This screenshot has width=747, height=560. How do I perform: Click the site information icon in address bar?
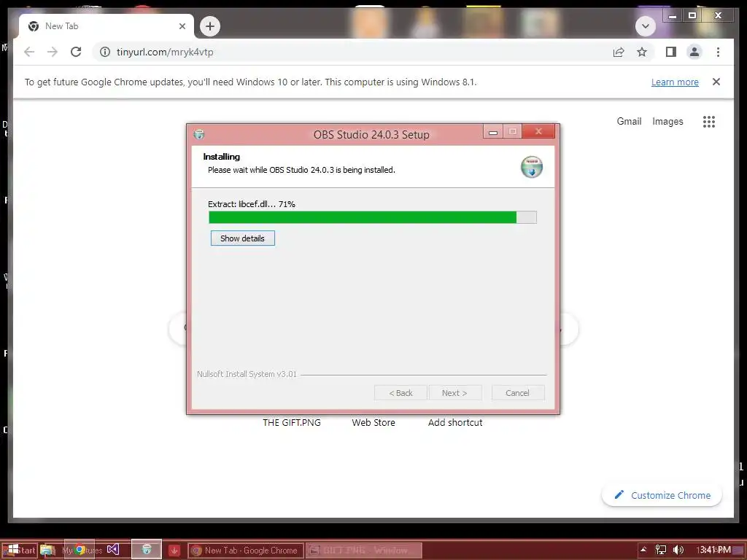point(105,52)
